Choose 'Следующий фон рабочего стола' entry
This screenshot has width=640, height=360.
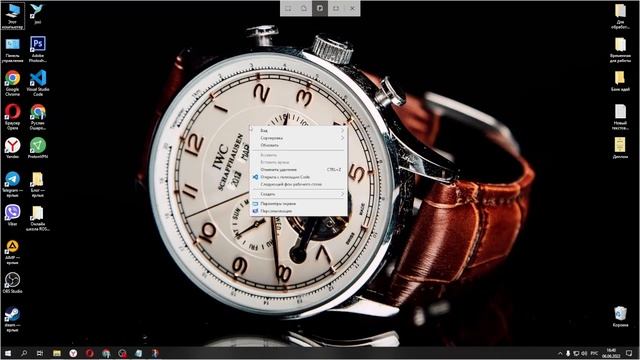coord(298,184)
